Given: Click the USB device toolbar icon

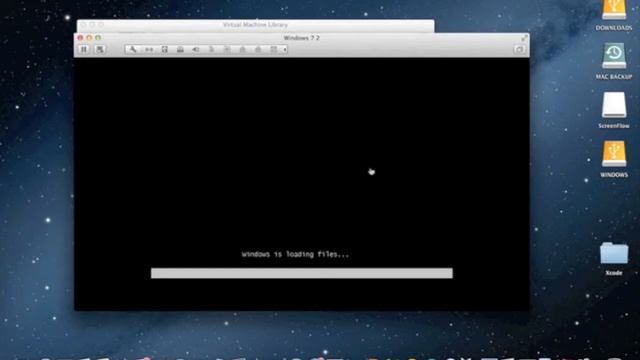Looking at the screenshot, I should [211, 49].
